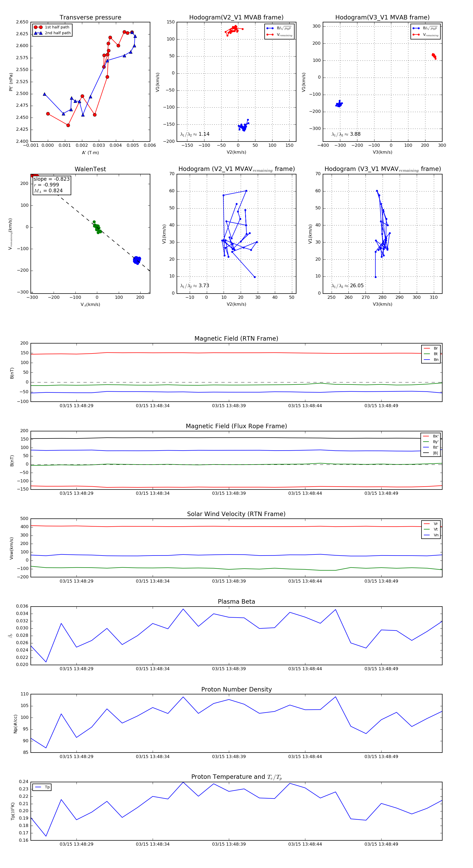Image resolution: width=473 pixels, height=868 pixels.
Task: Click the 'Proton Number Density' title
Action: pyautogui.click(x=236, y=689)
